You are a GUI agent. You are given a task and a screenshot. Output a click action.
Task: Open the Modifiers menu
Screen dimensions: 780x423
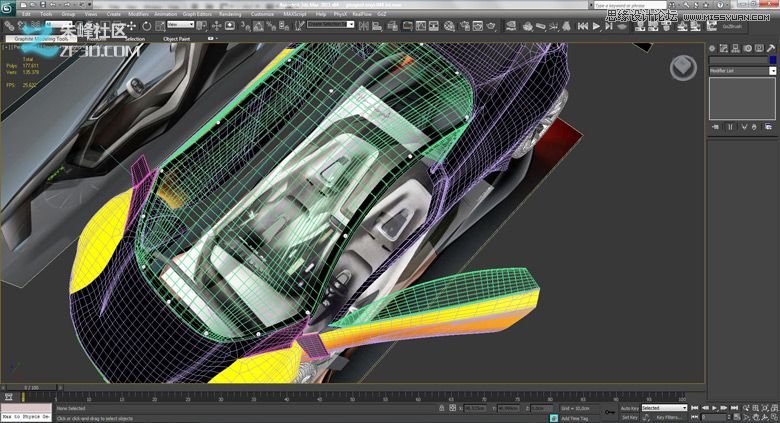139,14
